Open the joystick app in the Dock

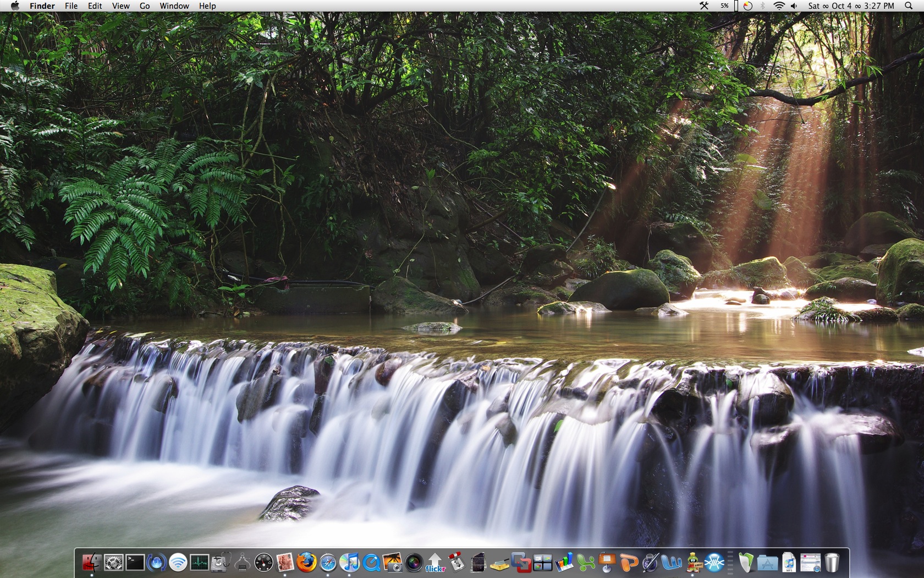[457, 562]
